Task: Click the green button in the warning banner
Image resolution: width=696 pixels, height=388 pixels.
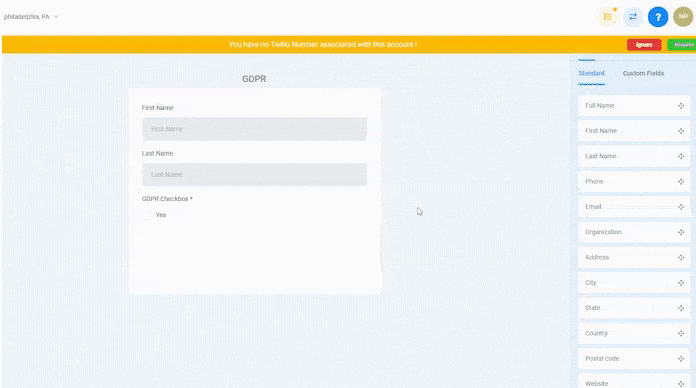Action: click(682, 45)
